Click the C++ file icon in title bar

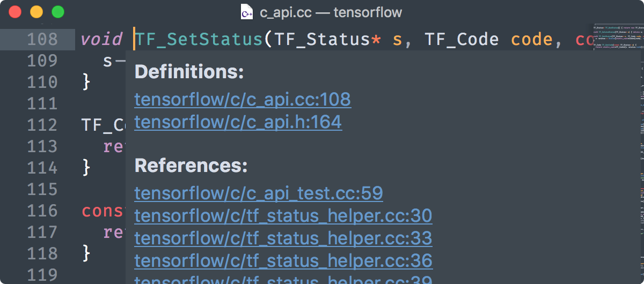(x=247, y=12)
